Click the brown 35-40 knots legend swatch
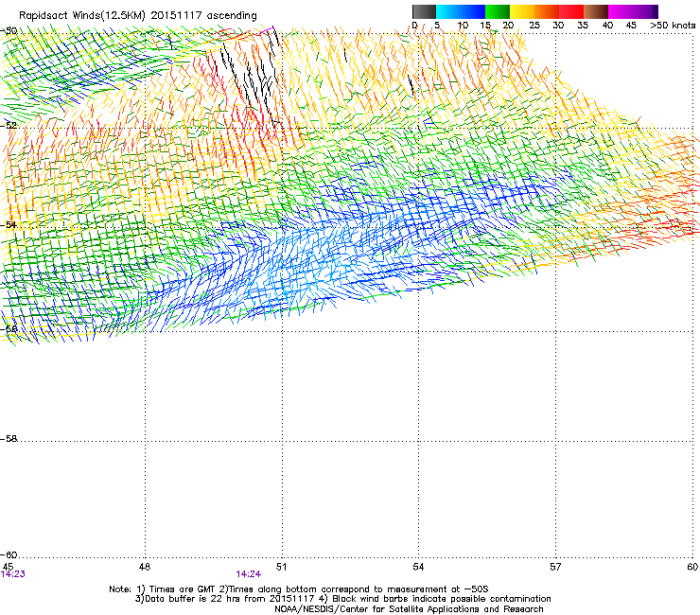Viewport: 700px width, 615px height. (x=596, y=11)
